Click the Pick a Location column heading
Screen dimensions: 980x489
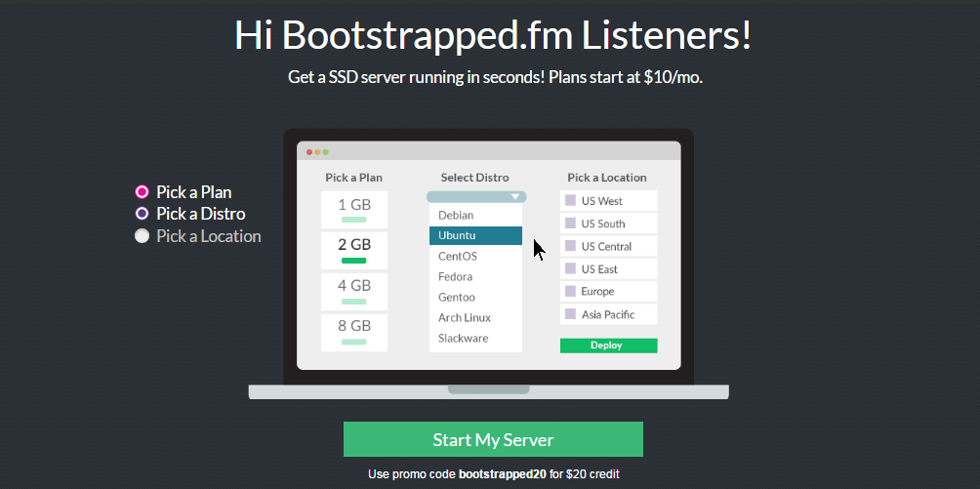pyautogui.click(x=607, y=178)
